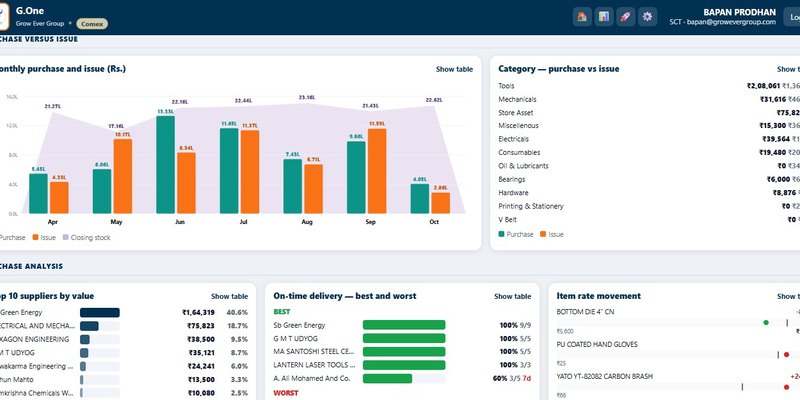Click G M T UDYOG delivery progress bar
This screenshot has width=800, height=400.
point(404,338)
